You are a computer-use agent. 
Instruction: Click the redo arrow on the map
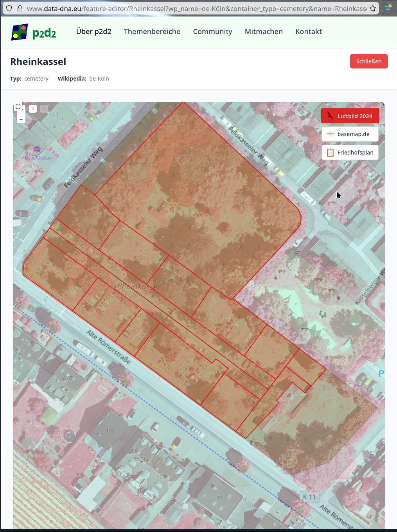click(x=44, y=109)
